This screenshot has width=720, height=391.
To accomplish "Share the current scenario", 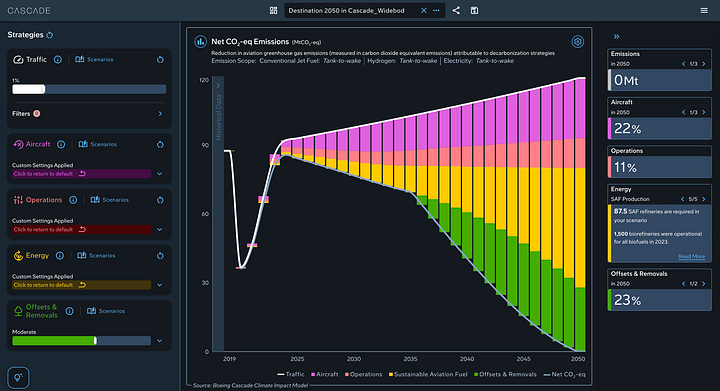I will pyautogui.click(x=456, y=11).
